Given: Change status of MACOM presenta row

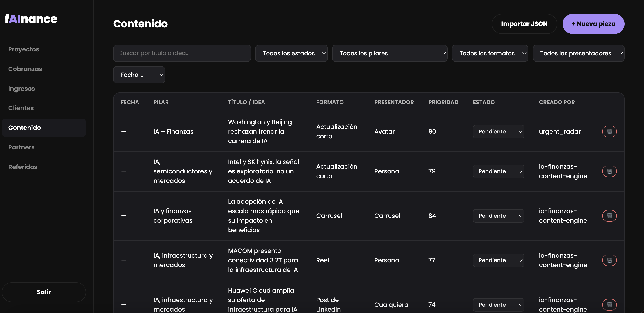Looking at the screenshot, I should click(x=498, y=260).
